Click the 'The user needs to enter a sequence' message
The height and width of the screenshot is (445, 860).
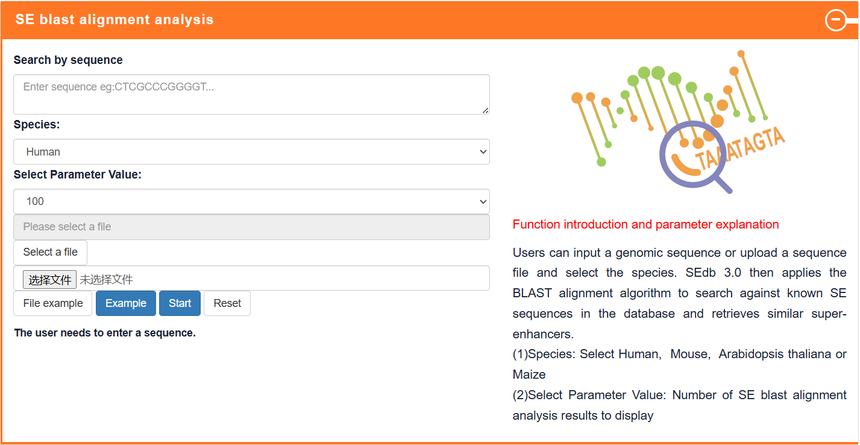click(105, 332)
